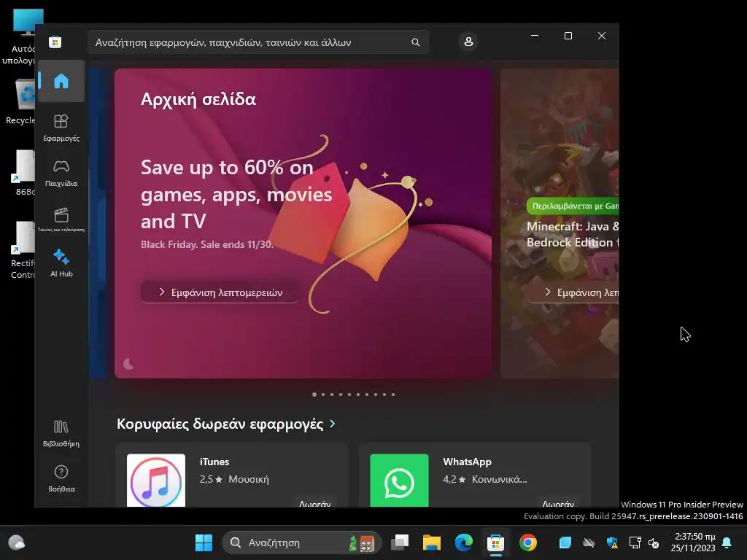Click Δωρεάν button on iTunes card
This screenshot has width=747, height=560.
pos(315,503)
